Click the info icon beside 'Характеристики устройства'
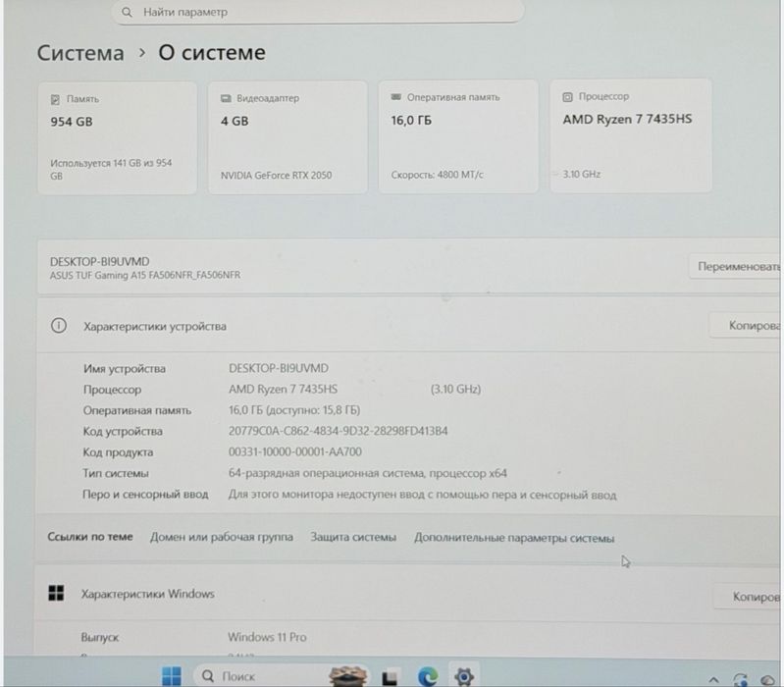The height and width of the screenshot is (687, 784). 59,326
